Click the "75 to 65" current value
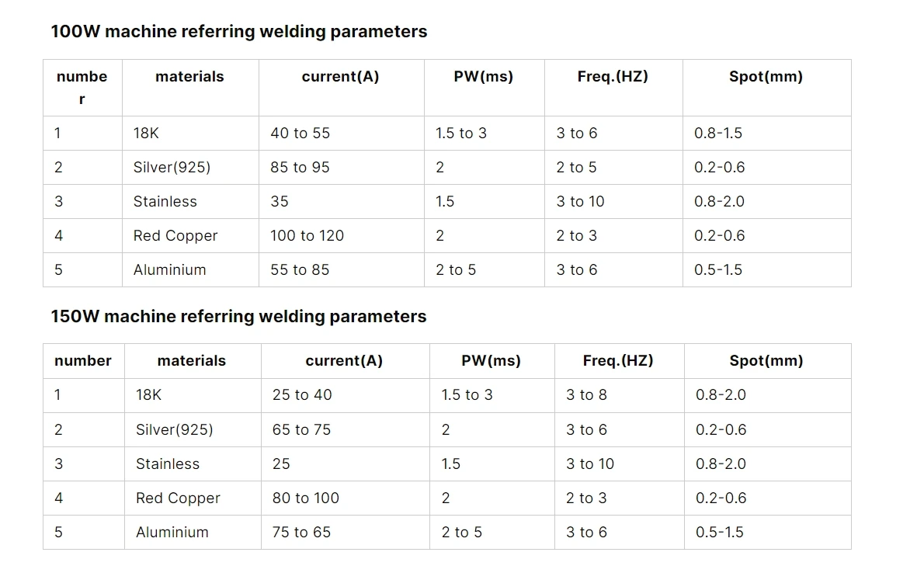The height and width of the screenshot is (573, 924). pos(301,533)
